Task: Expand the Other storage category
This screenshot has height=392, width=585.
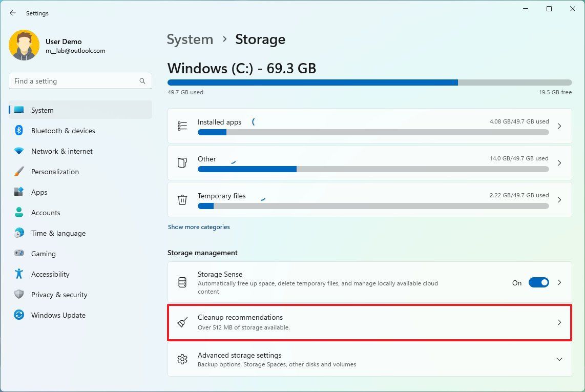Action: pyautogui.click(x=559, y=163)
